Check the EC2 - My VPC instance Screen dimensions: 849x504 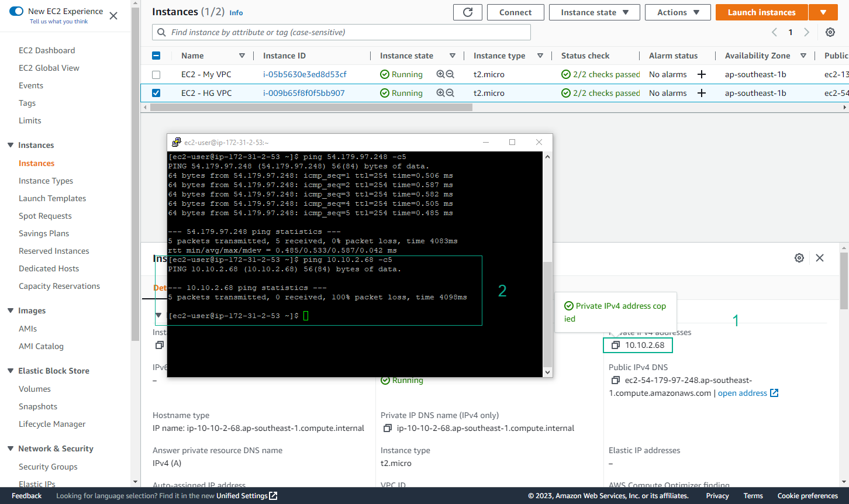click(156, 74)
